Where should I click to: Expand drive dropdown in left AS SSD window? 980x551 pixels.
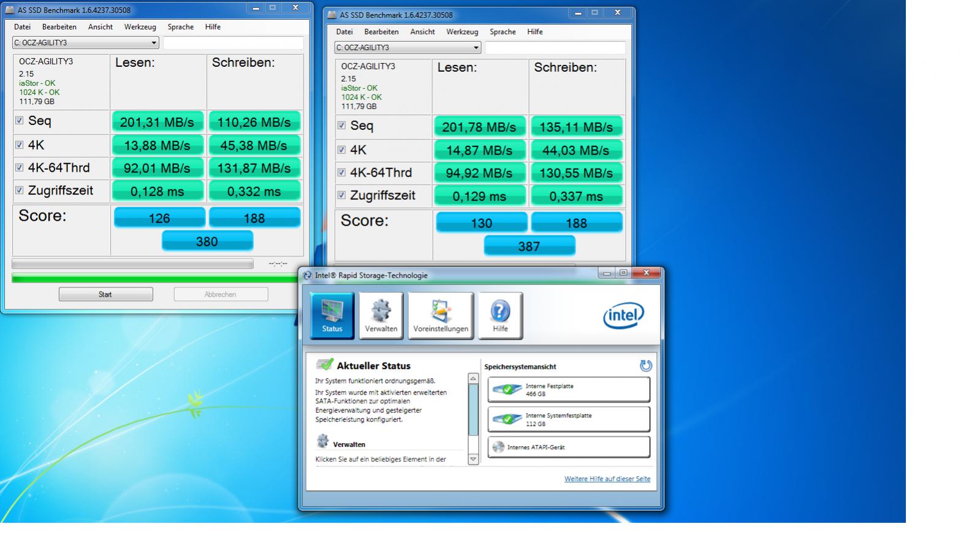pyautogui.click(x=154, y=43)
